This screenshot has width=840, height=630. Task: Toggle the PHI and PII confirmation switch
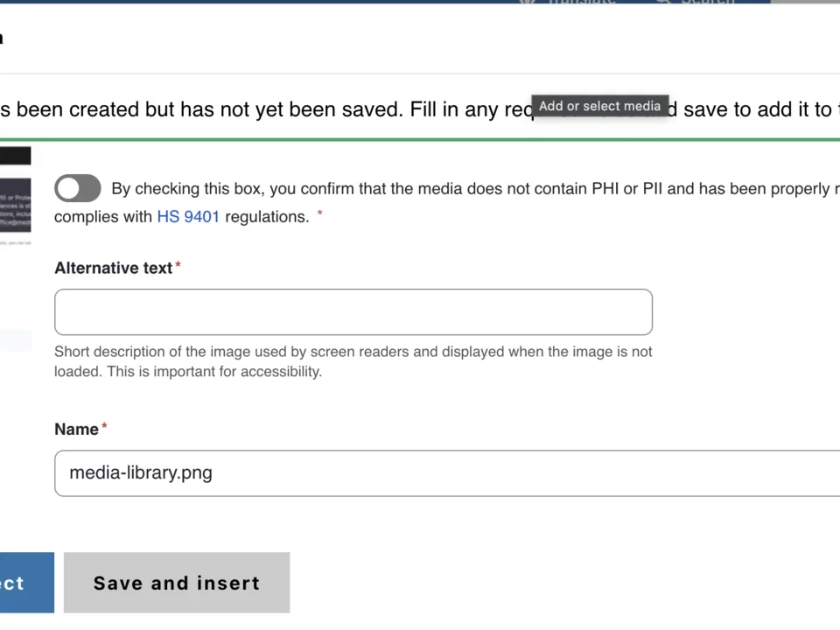coord(78,188)
